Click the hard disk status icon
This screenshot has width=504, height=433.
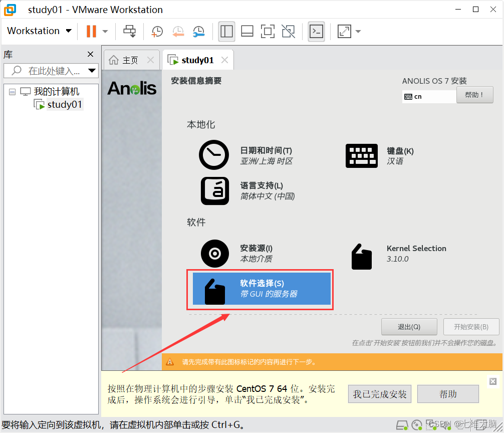tap(402, 425)
